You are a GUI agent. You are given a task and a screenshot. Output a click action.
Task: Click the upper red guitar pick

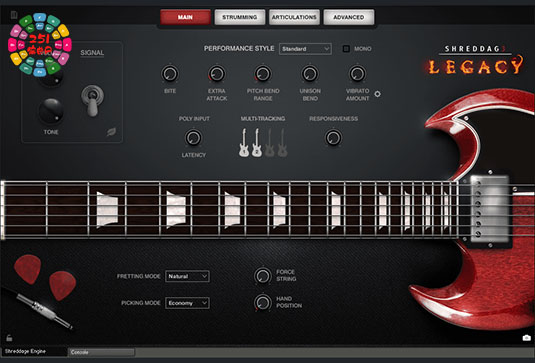coord(28,269)
